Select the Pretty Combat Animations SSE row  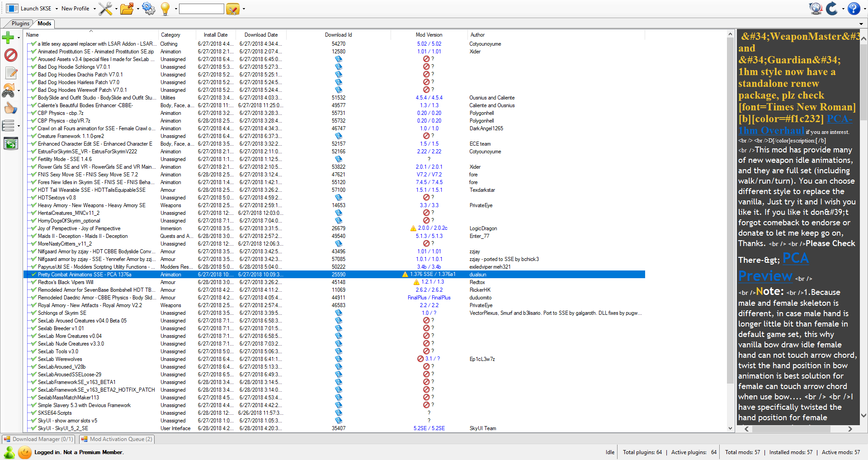click(334, 275)
